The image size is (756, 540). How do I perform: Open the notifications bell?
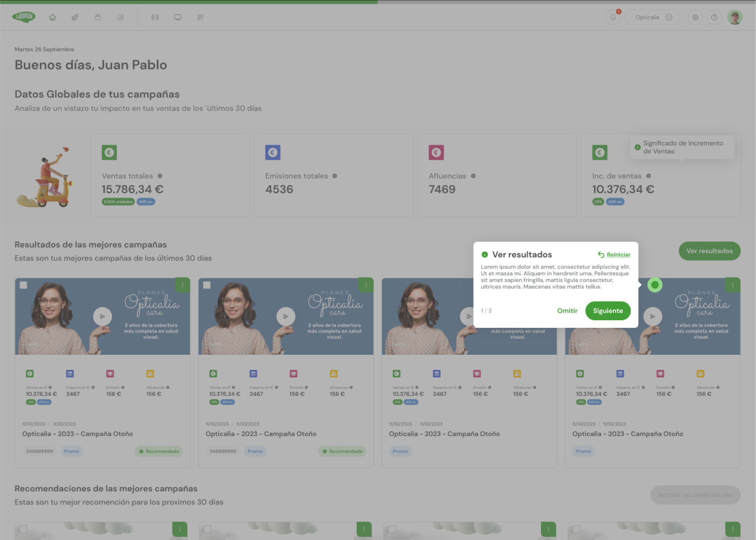(x=613, y=17)
